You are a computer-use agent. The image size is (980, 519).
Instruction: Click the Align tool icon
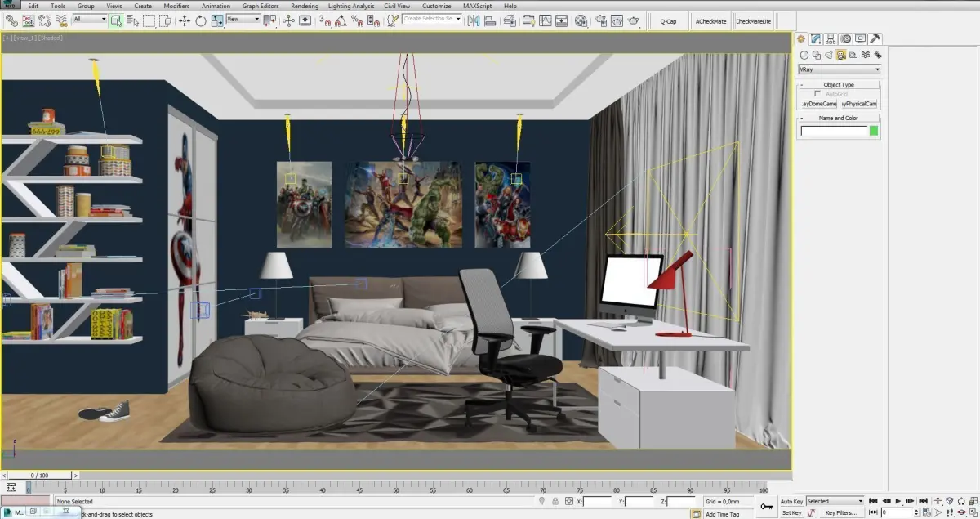(x=490, y=20)
